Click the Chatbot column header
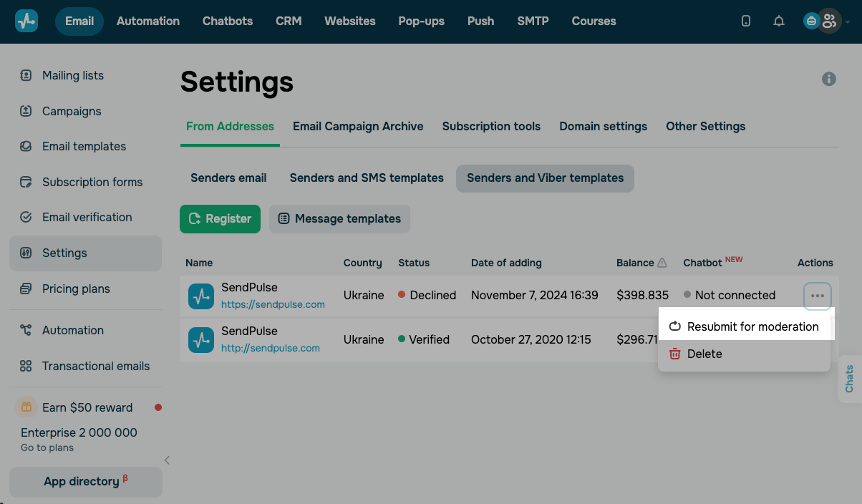The height and width of the screenshot is (504, 862). tap(703, 263)
